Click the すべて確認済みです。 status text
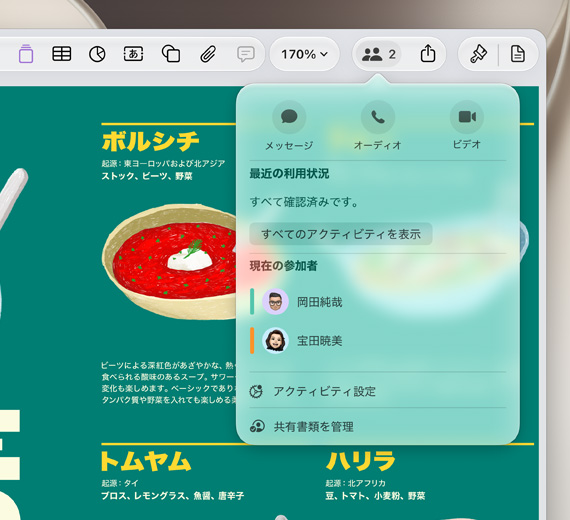The width and height of the screenshot is (570, 520). pos(304,202)
